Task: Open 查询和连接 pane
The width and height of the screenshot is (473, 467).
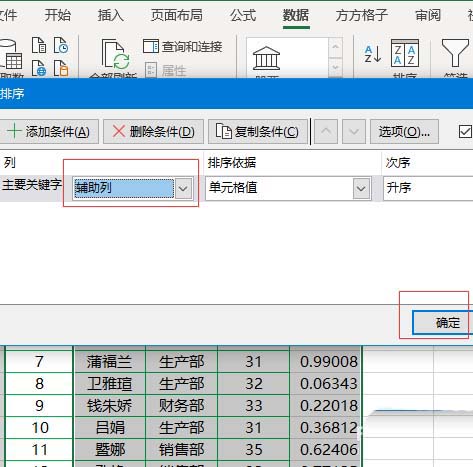Action: (x=183, y=47)
